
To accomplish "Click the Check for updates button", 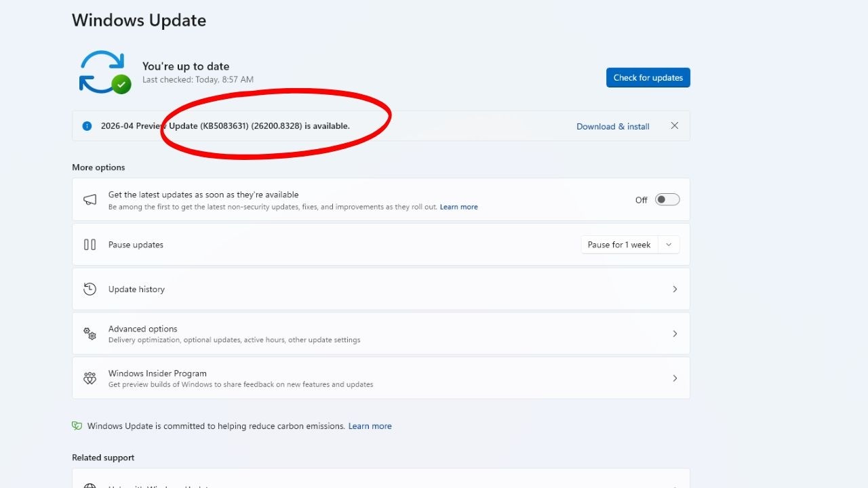I will 648,78.
